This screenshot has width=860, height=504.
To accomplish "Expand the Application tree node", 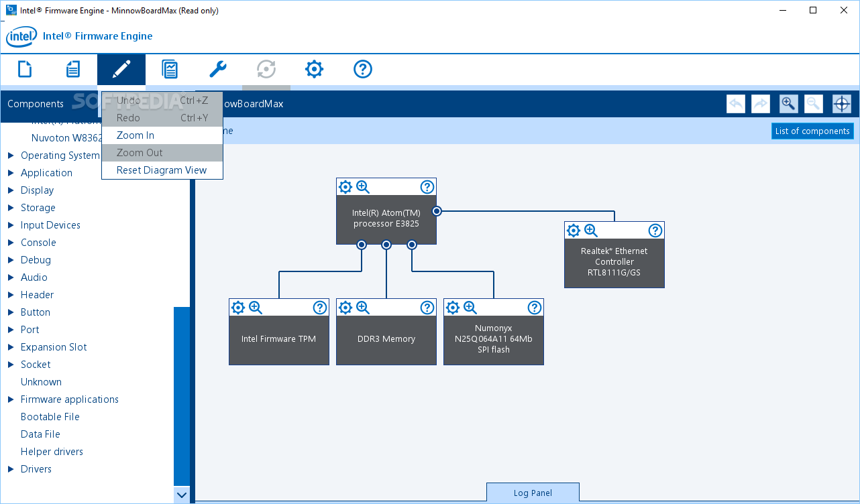I will [11, 173].
